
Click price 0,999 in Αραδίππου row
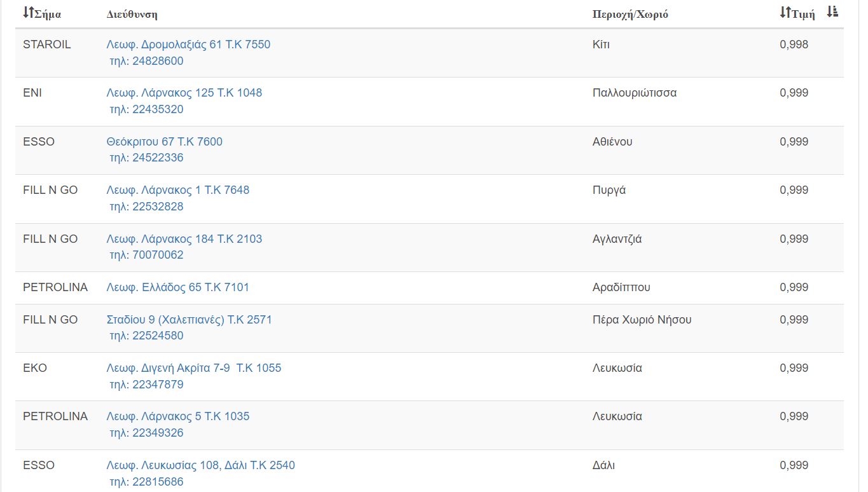[794, 287]
